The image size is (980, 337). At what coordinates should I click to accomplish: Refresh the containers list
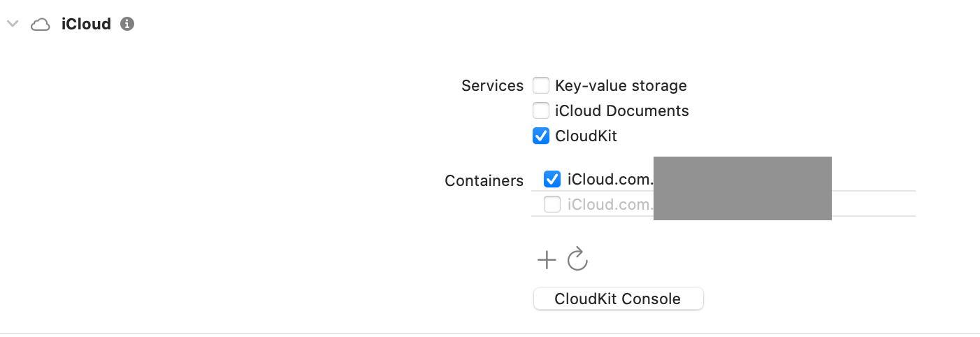[577, 259]
